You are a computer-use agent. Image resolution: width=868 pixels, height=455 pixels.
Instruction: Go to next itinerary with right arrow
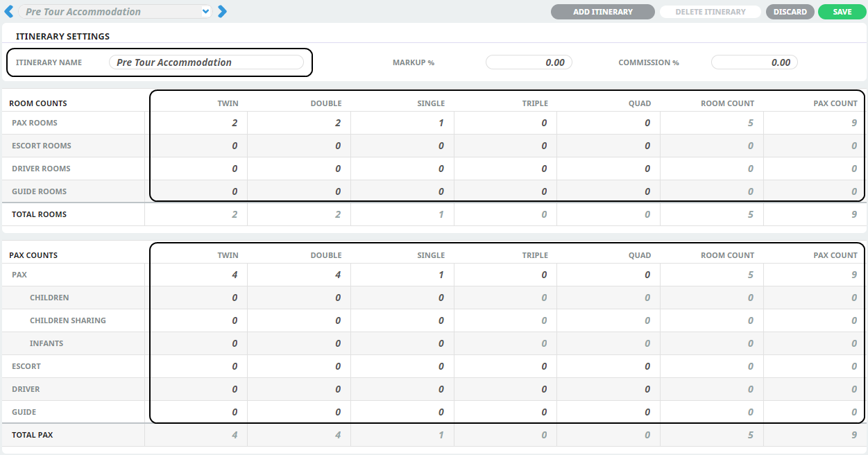[222, 12]
